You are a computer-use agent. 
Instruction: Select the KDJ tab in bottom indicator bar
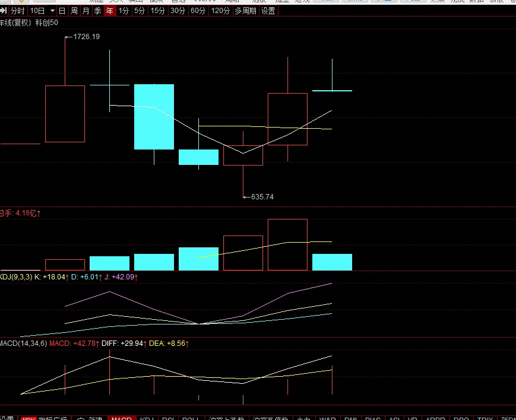(x=147, y=418)
